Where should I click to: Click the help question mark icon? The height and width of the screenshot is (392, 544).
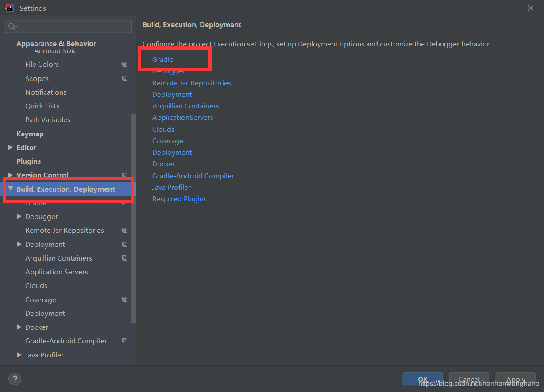point(15,379)
